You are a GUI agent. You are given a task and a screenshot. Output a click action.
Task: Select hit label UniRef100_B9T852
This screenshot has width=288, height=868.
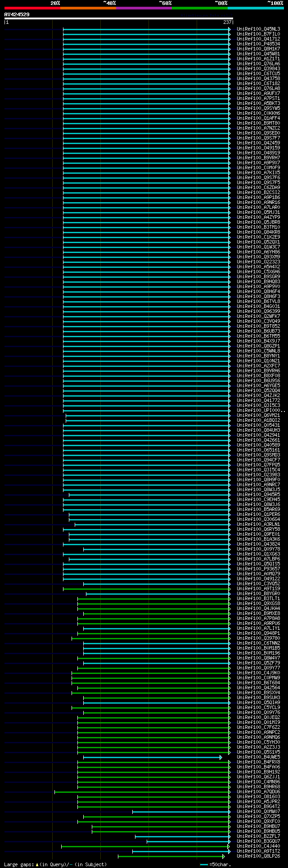(x=258, y=326)
